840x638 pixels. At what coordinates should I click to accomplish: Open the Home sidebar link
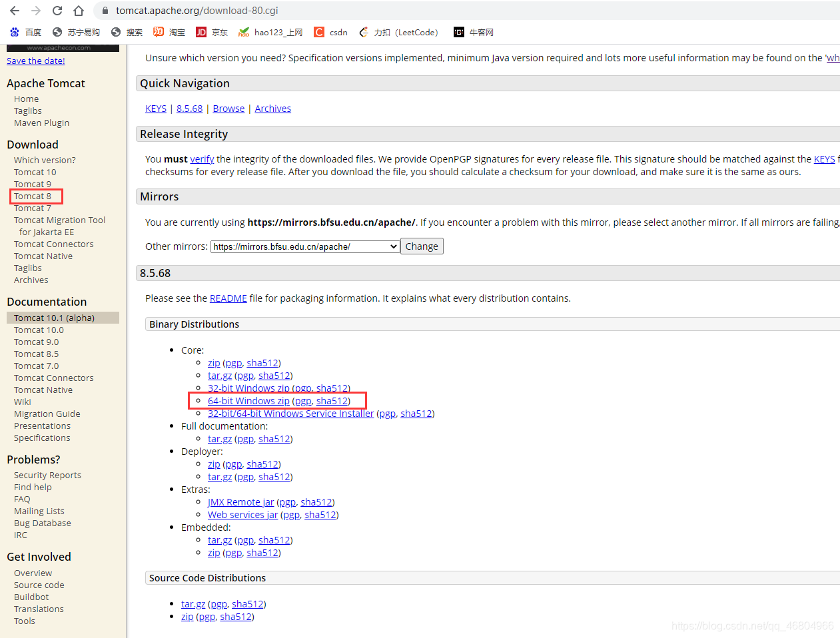click(26, 99)
